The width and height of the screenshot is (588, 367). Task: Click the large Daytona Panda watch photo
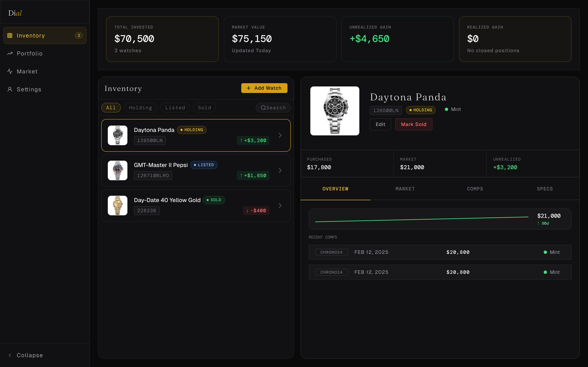(335, 111)
